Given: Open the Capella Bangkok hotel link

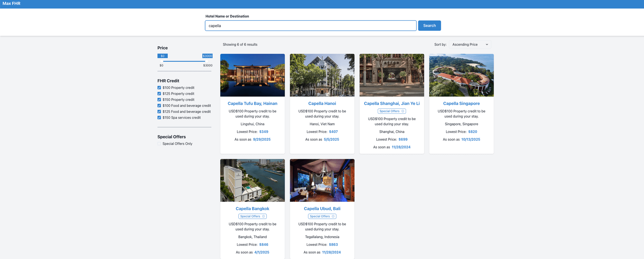Looking at the screenshot, I should point(252,209).
